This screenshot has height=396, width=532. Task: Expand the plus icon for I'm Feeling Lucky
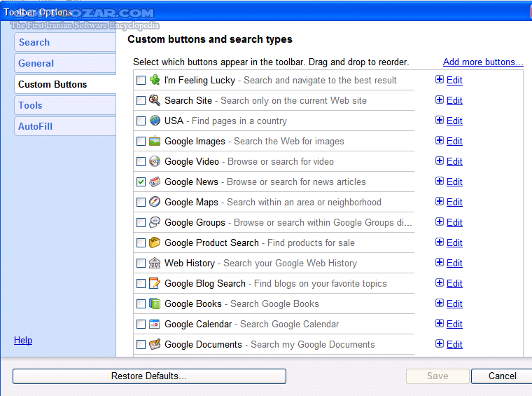tap(440, 79)
